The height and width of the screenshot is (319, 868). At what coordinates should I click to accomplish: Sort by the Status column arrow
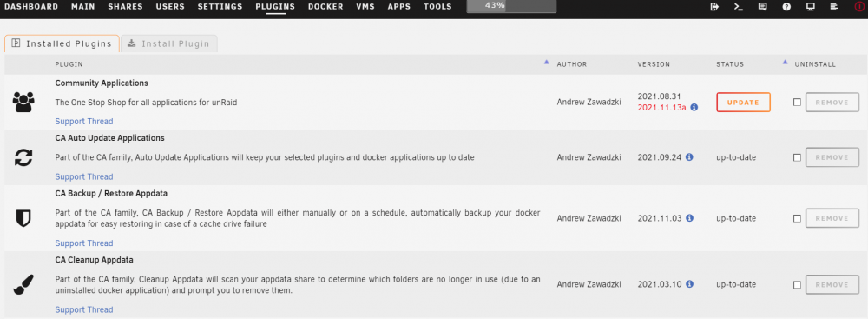785,62
